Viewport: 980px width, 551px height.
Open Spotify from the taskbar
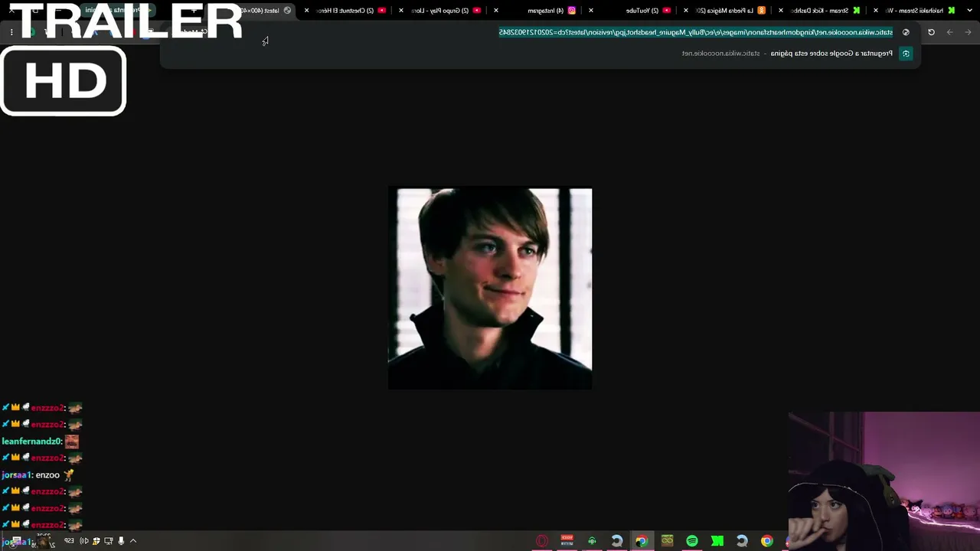click(x=692, y=541)
